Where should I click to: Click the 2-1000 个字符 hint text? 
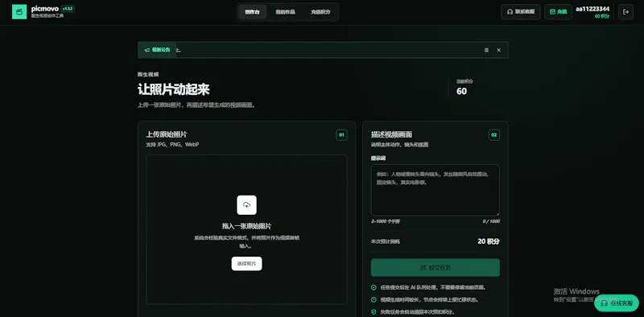pyautogui.click(x=386, y=221)
